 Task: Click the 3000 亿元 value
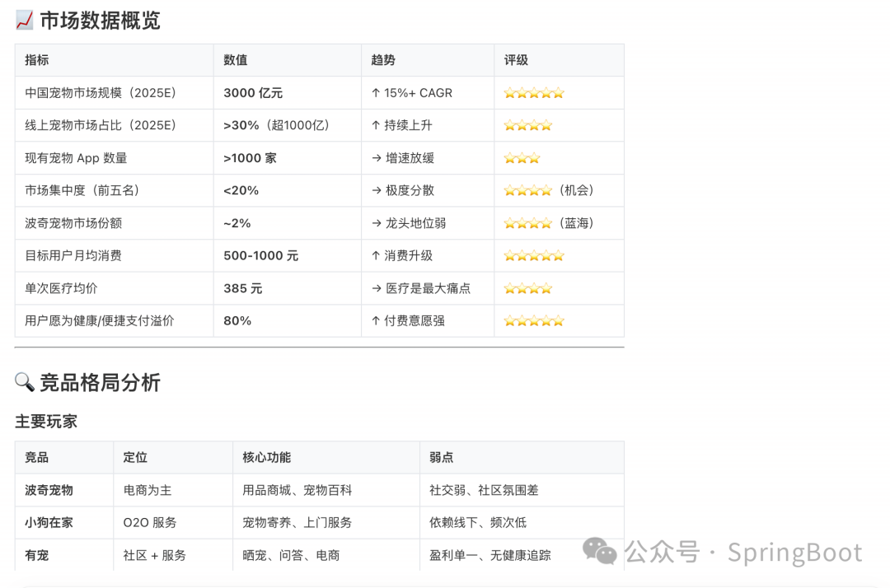[x=253, y=93]
